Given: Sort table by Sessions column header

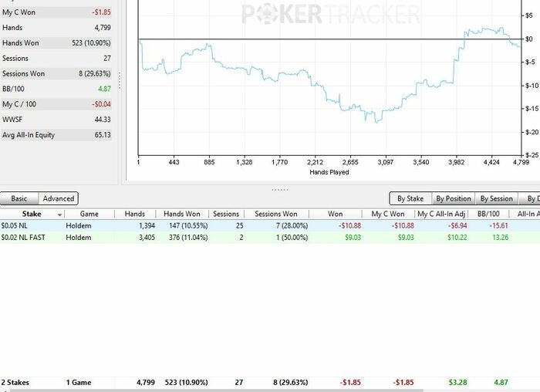Looking at the screenshot, I should [226, 214].
